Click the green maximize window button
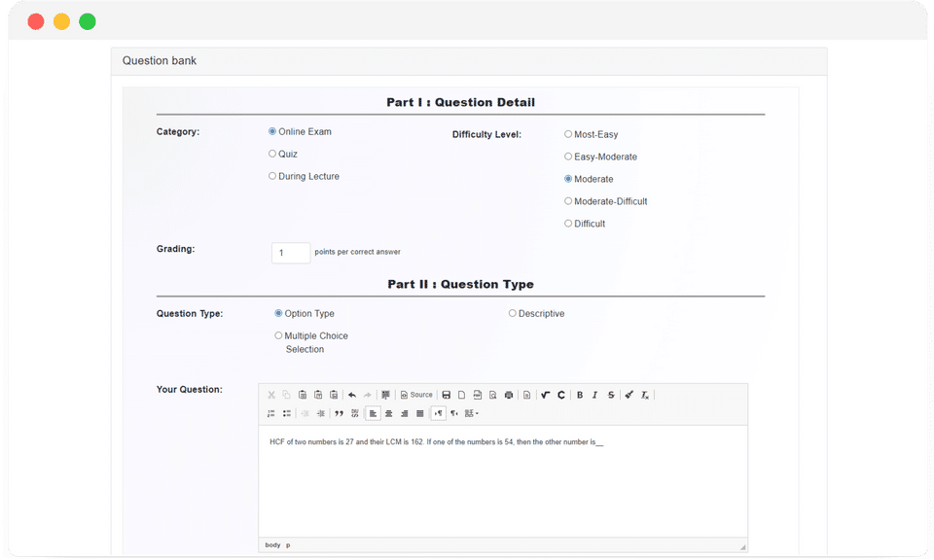Viewport: 934px width, 560px height. 88,21
